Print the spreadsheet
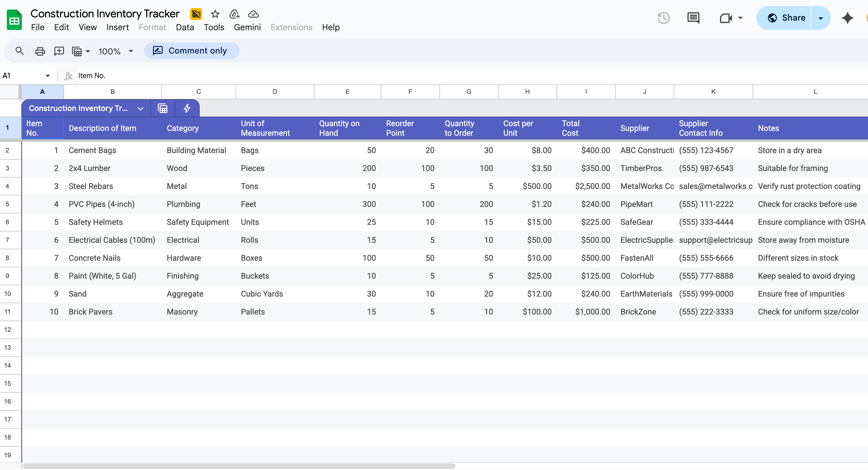This screenshot has height=470, width=868. click(x=40, y=51)
